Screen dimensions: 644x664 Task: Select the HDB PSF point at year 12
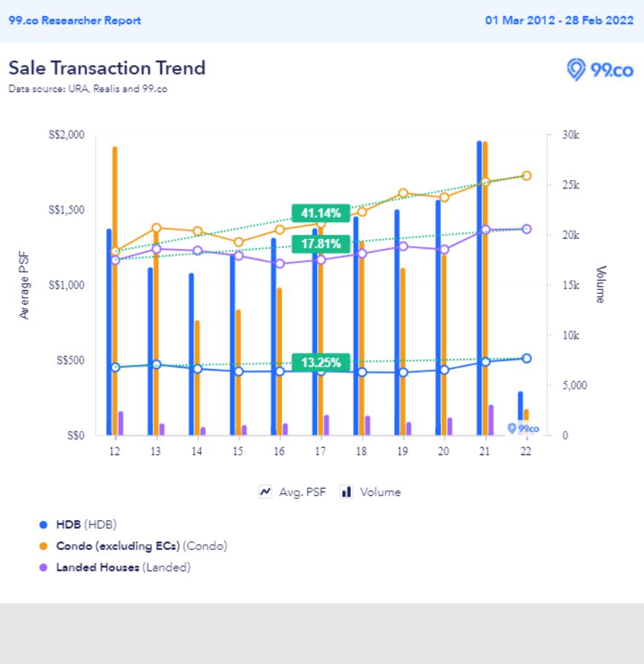click(115, 367)
